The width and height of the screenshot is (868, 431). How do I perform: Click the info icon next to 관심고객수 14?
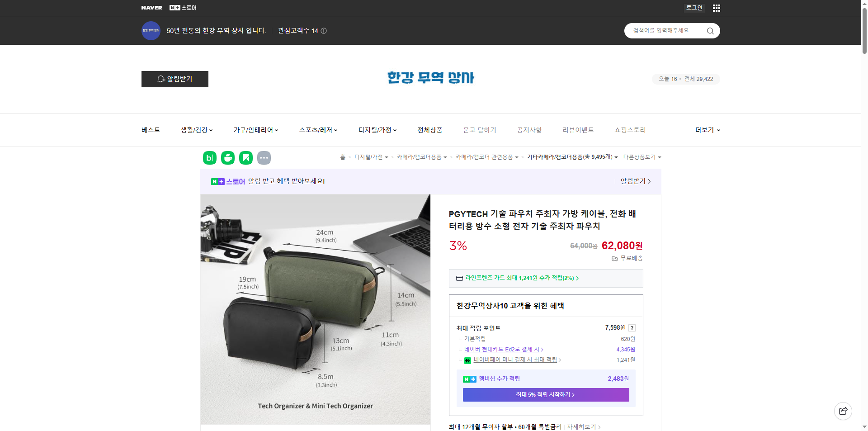[x=324, y=30]
